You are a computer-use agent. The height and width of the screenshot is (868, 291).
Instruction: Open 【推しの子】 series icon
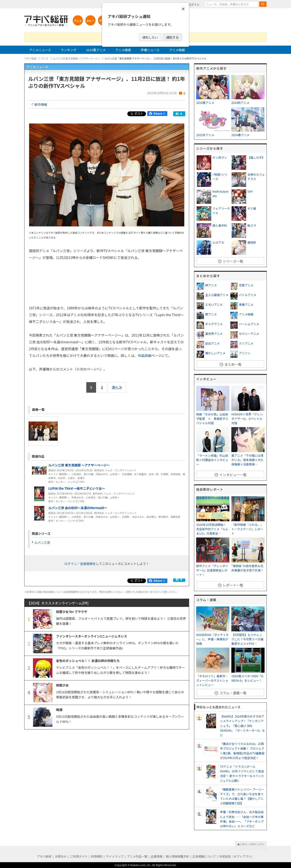(x=239, y=162)
